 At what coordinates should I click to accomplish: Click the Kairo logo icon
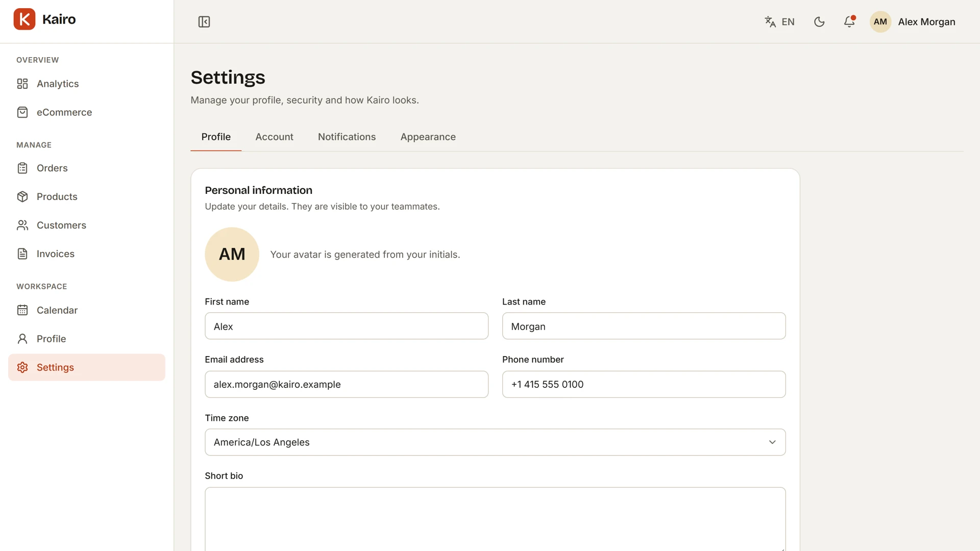[x=24, y=19]
